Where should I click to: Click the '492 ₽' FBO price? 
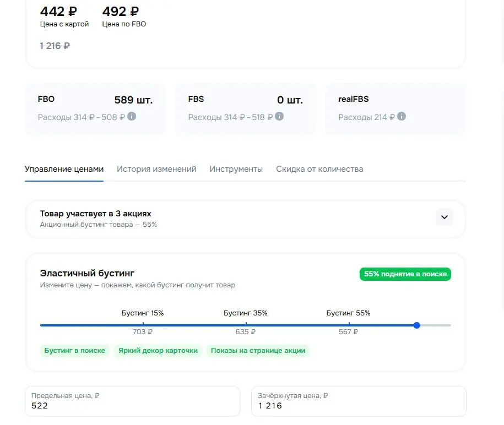click(x=121, y=12)
